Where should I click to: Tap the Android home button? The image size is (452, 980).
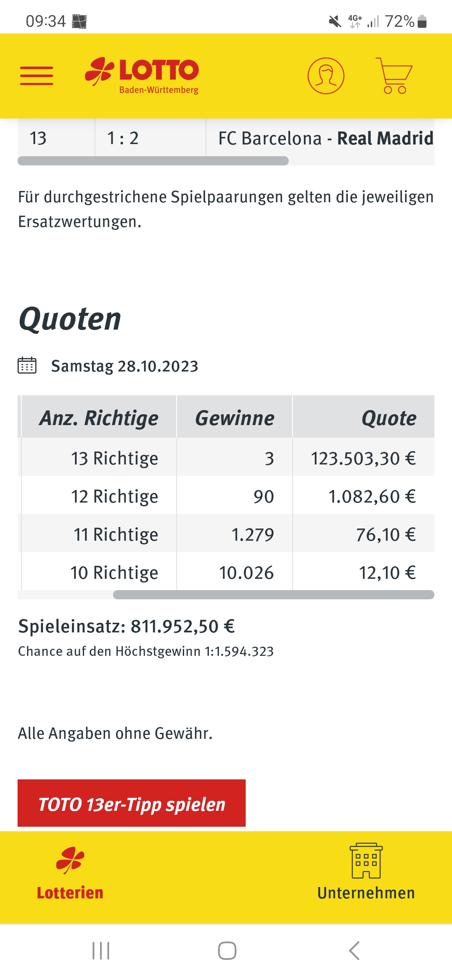tap(227, 951)
